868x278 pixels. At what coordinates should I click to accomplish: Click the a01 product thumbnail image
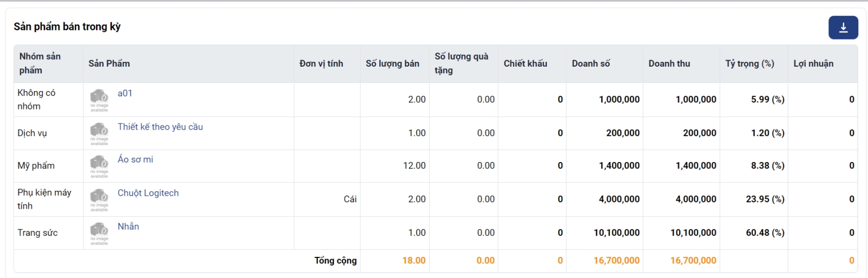point(99,100)
